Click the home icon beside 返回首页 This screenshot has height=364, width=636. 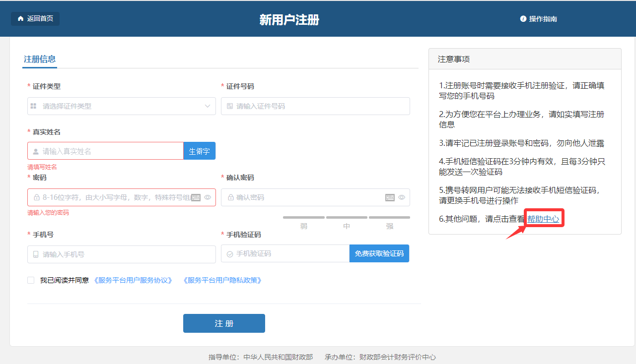click(20, 19)
